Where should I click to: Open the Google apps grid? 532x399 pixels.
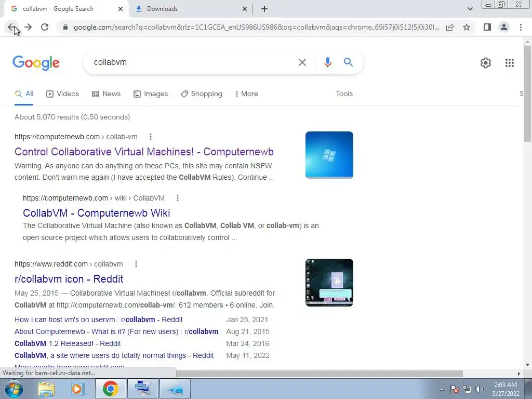coord(509,63)
